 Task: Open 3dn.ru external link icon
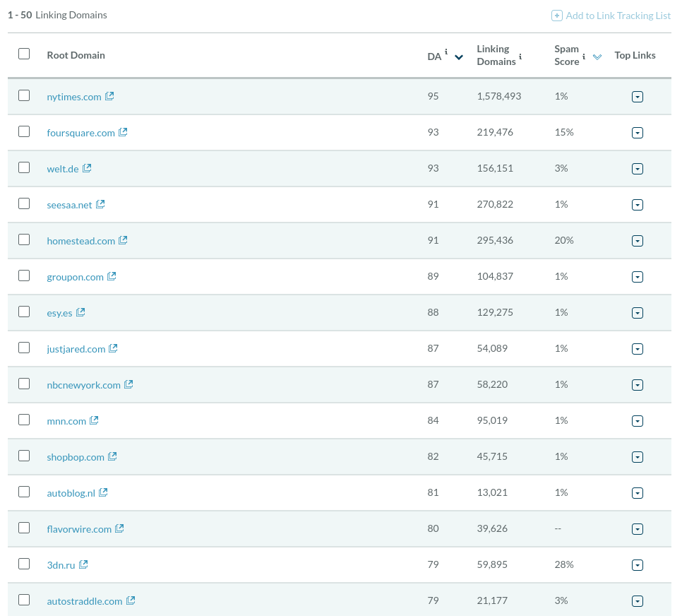click(83, 564)
